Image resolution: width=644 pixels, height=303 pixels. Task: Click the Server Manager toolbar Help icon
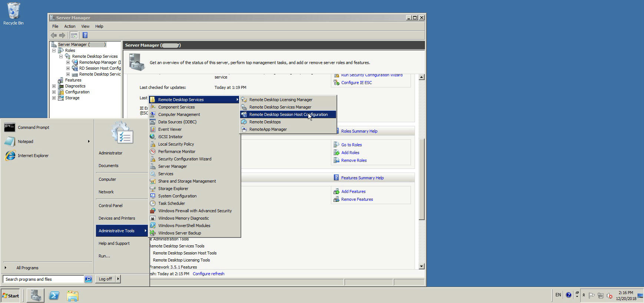click(x=85, y=35)
